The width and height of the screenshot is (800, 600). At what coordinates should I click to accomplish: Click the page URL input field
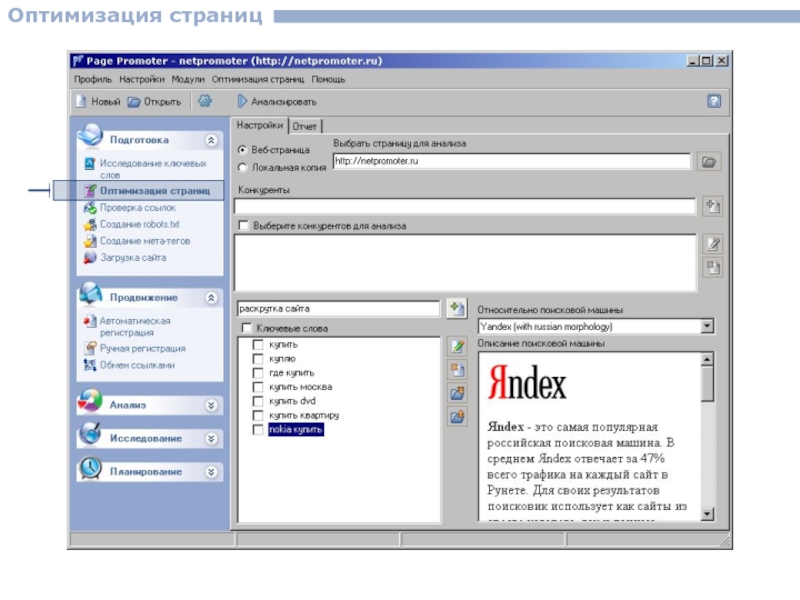512,161
